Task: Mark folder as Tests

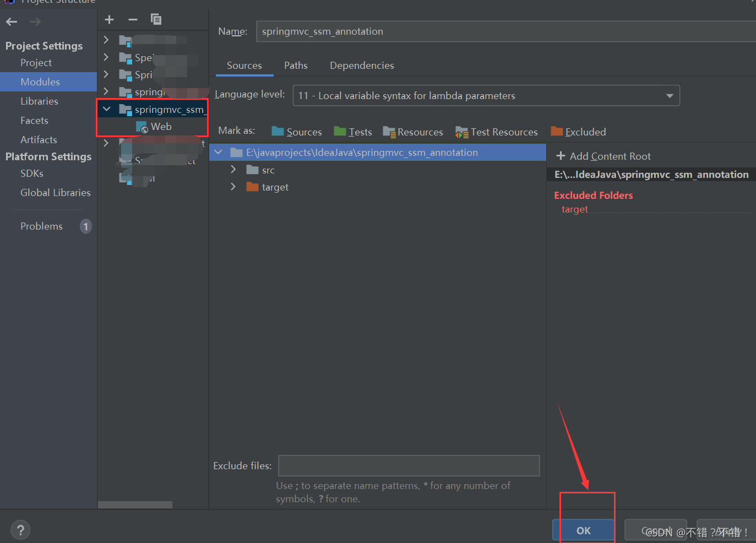Action: click(353, 132)
